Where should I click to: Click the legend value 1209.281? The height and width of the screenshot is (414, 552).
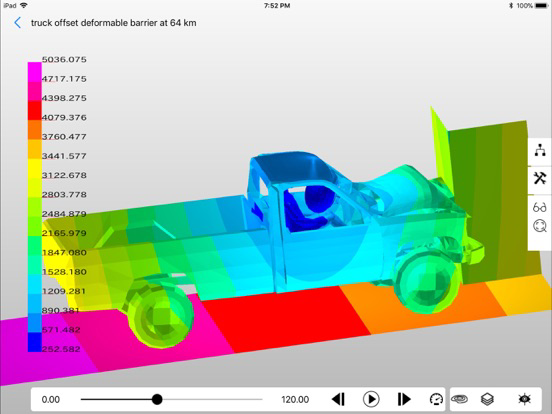[x=64, y=291]
